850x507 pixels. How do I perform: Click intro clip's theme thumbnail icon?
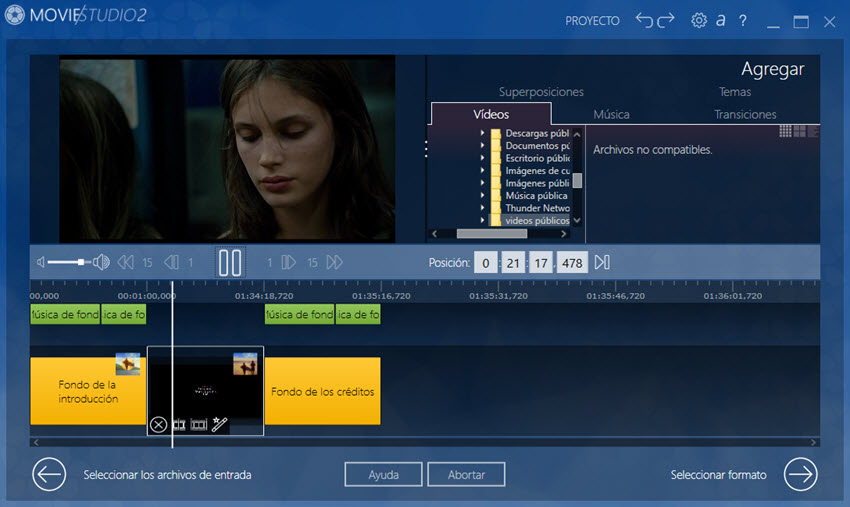coord(128,364)
